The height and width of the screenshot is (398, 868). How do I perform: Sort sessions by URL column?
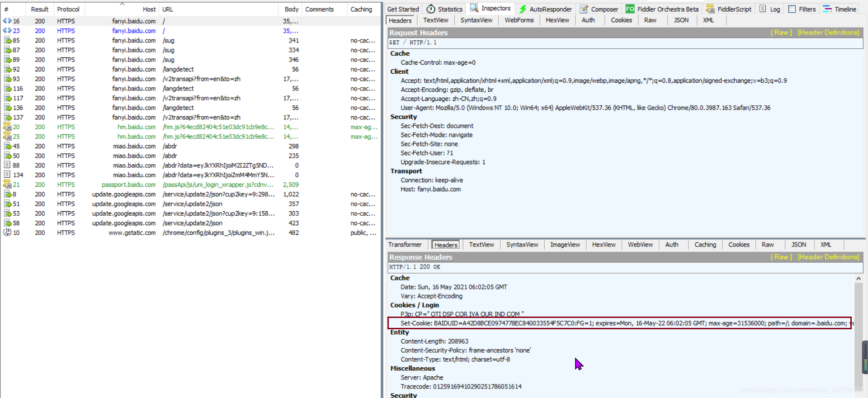pos(219,9)
